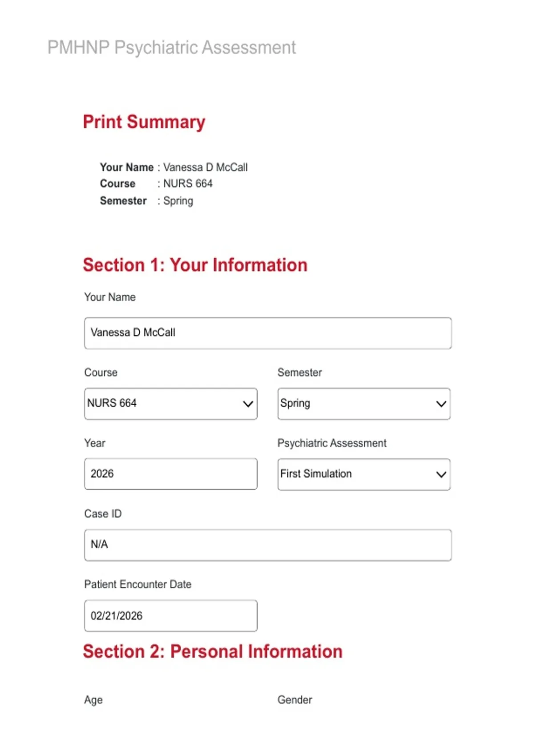Click the NURS 664 summary course text

(x=188, y=184)
